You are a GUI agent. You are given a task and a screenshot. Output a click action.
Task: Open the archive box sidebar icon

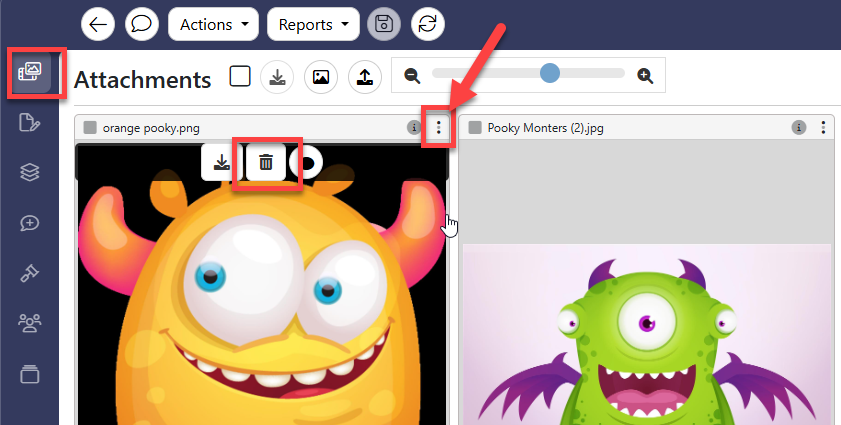tap(29, 374)
